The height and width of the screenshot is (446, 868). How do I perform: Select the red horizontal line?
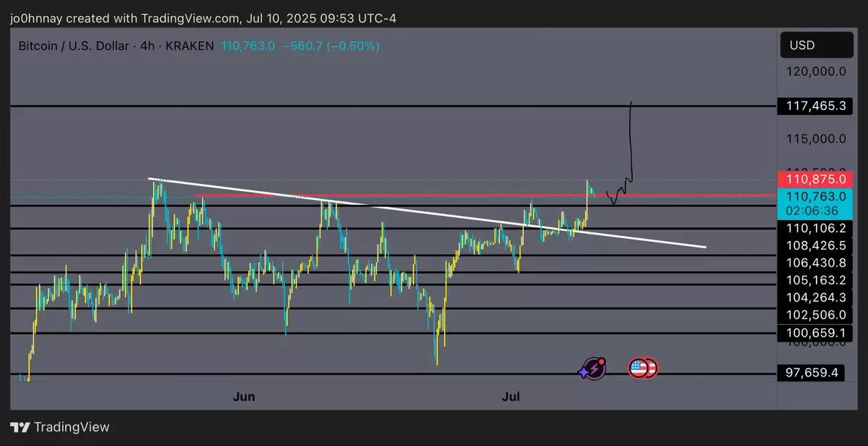click(x=486, y=195)
